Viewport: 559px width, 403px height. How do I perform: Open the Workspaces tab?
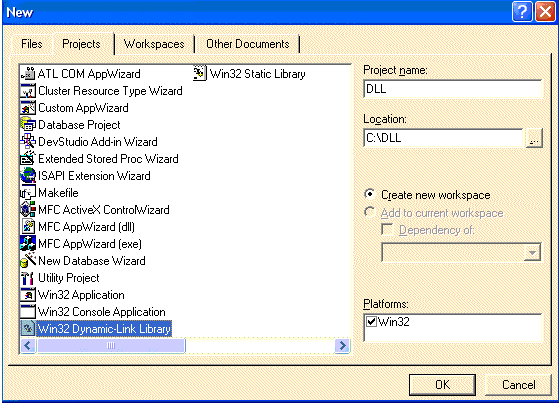[x=154, y=44]
